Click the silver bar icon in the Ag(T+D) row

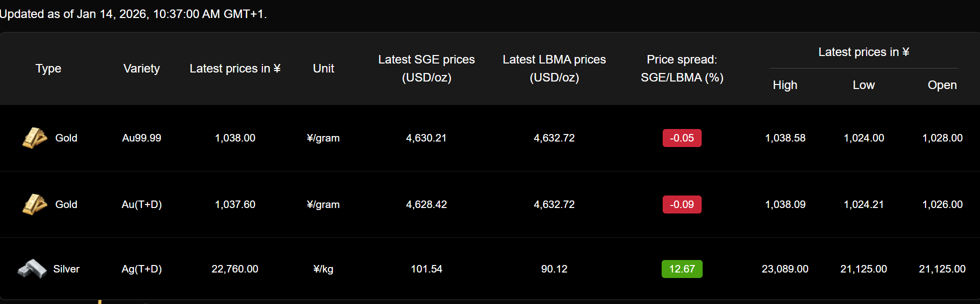[x=32, y=269]
